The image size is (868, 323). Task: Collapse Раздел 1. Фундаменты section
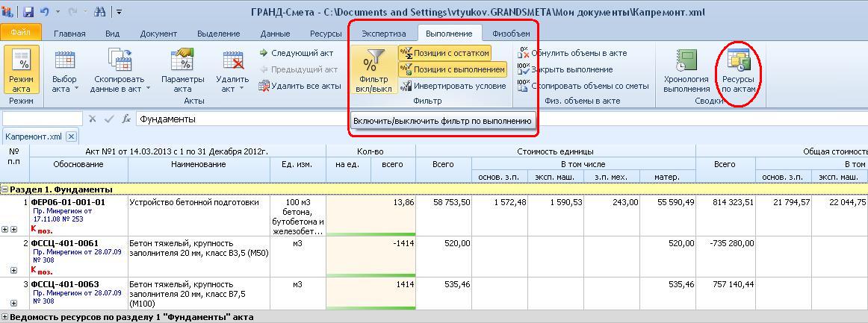[x=5, y=189]
